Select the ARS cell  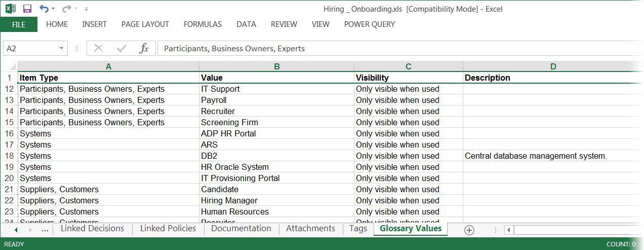(276, 145)
